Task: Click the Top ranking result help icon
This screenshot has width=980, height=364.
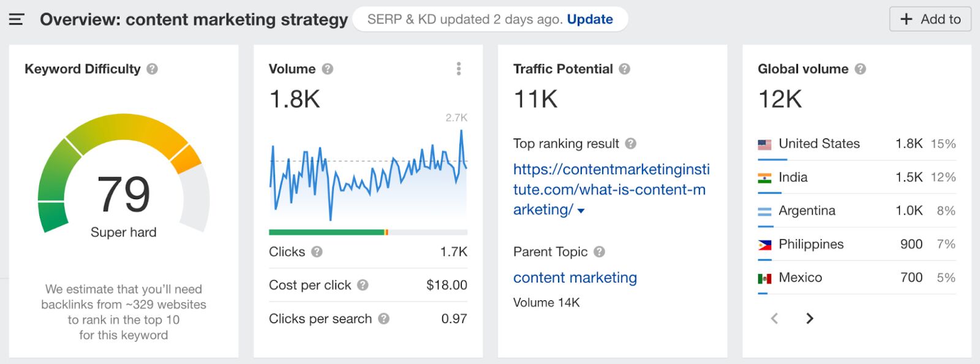Action: (x=630, y=144)
